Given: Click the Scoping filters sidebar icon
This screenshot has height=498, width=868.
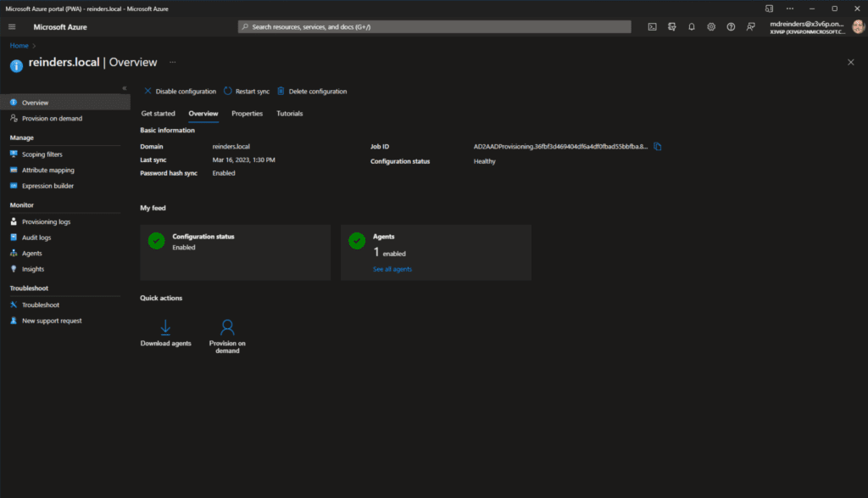Looking at the screenshot, I should click(14, 154).
